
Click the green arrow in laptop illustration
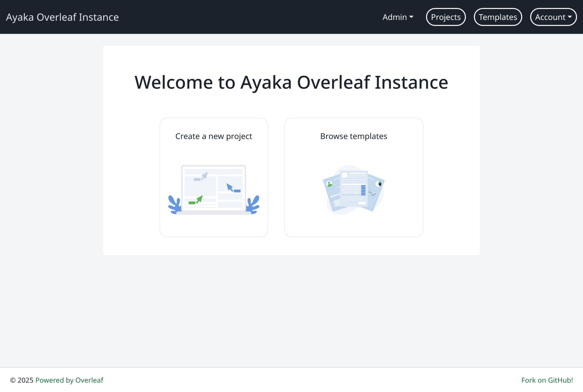click(199, 199)
